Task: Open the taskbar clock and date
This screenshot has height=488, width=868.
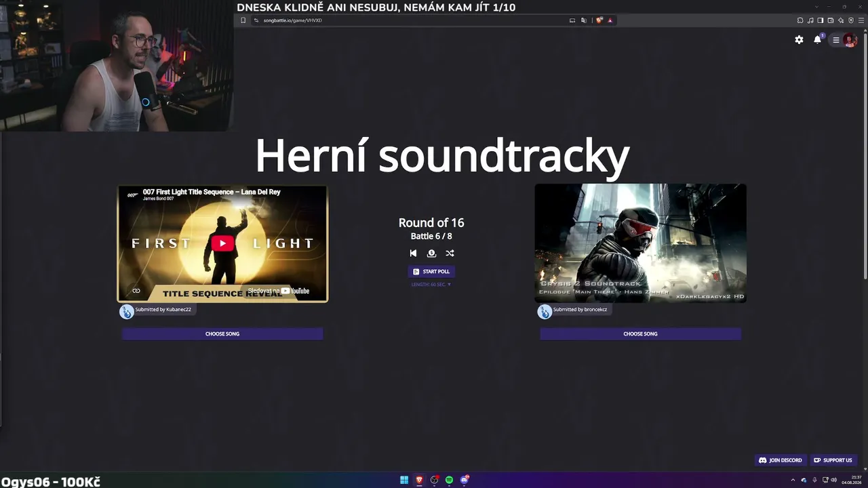Action: [x=852, y=480]
